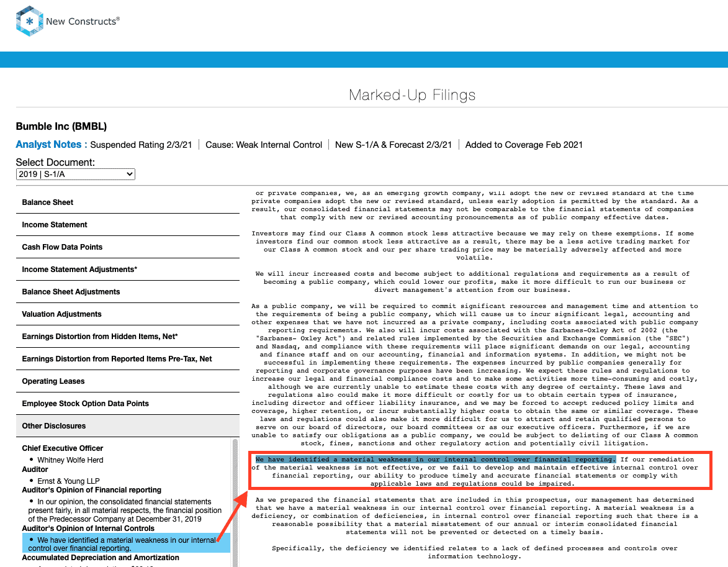Open the Select Document dropdown showing 2019 | S-1/A
Screen dimensions: 728x567
(76, 175)
